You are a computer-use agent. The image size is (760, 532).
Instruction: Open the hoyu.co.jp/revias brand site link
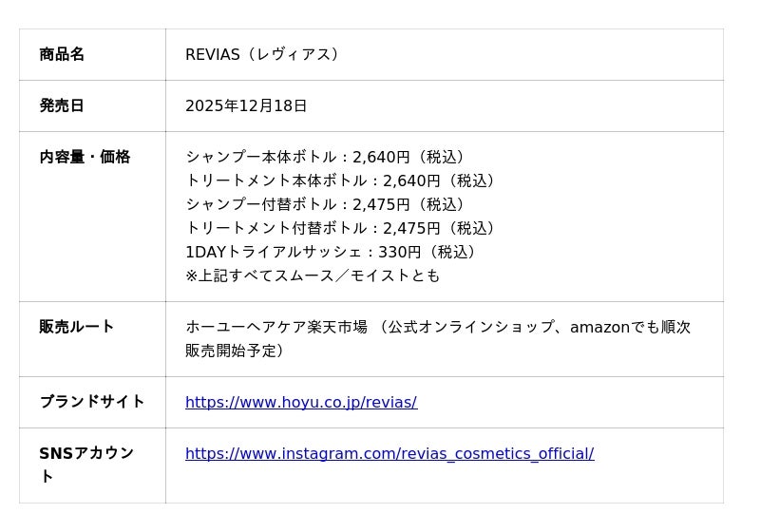300,403
